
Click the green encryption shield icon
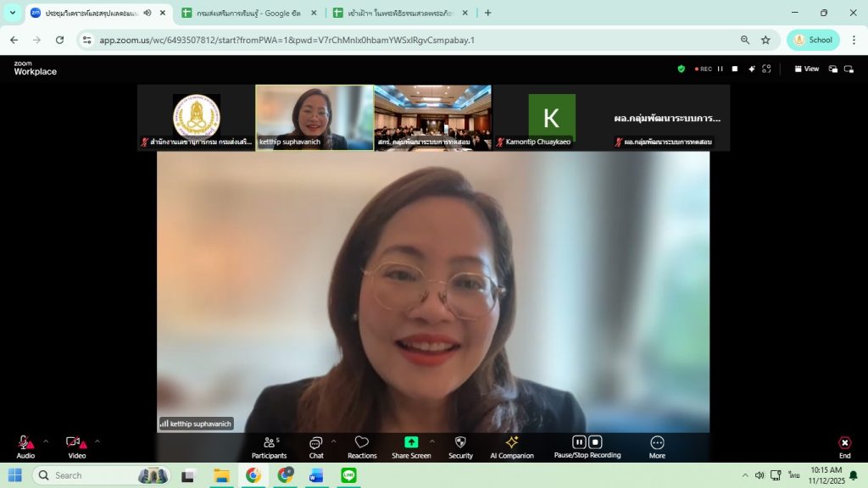pos(681,69)
